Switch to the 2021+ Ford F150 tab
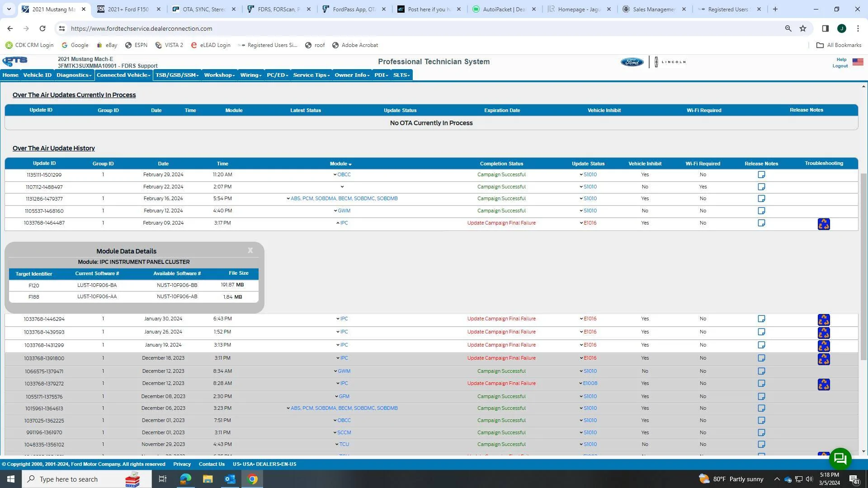This screenshot has width=868, height=488. point(128,9)
